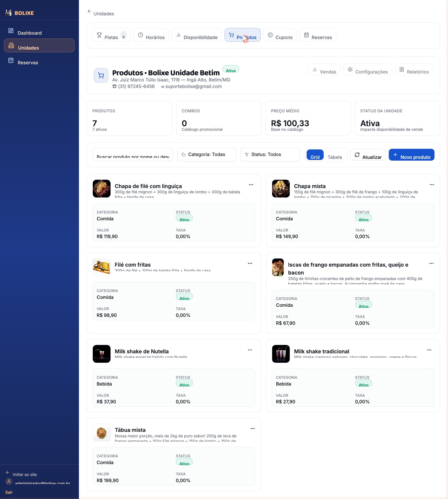Switch product view to Grid

click(x=315, y=155)
